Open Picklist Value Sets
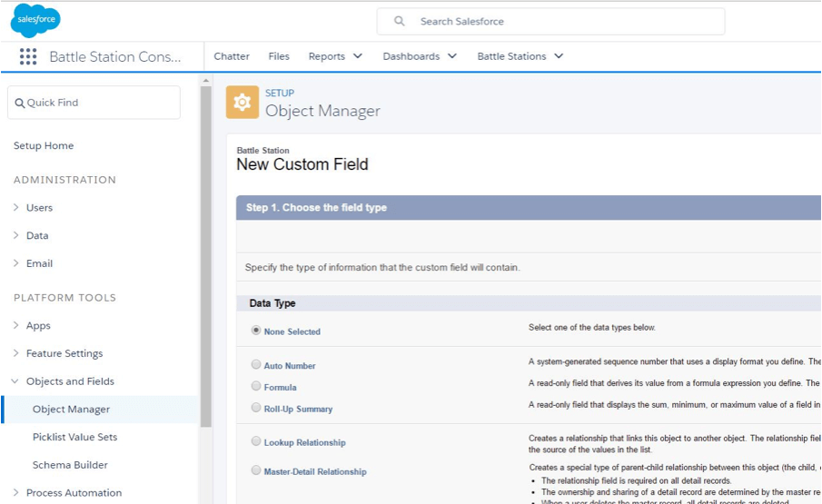 pos(75,437)
